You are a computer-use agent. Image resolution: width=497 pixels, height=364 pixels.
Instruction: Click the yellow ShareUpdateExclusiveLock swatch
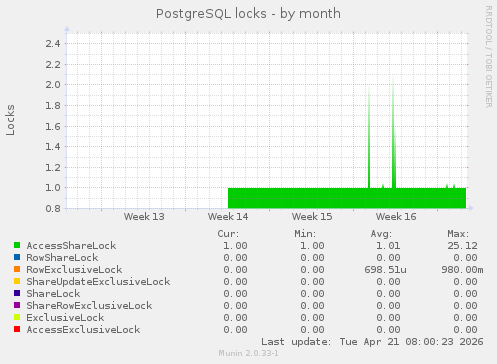[17, 281]
